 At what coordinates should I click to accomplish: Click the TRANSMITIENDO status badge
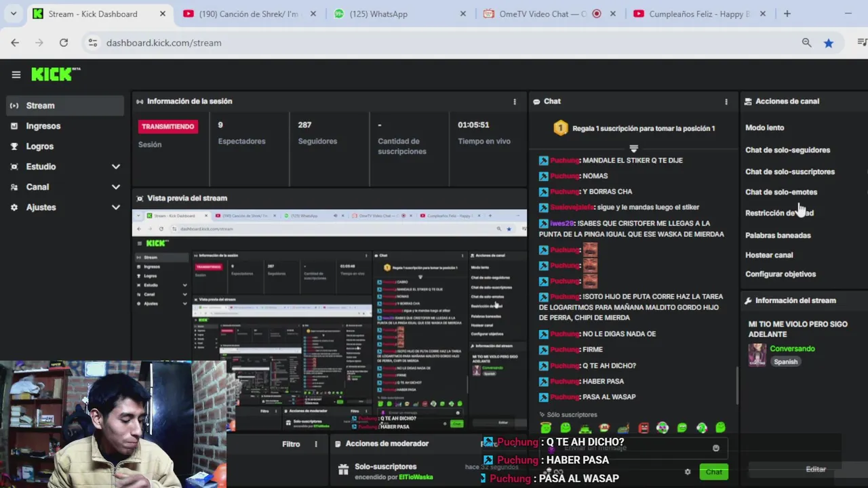click(x=167, y=127)
